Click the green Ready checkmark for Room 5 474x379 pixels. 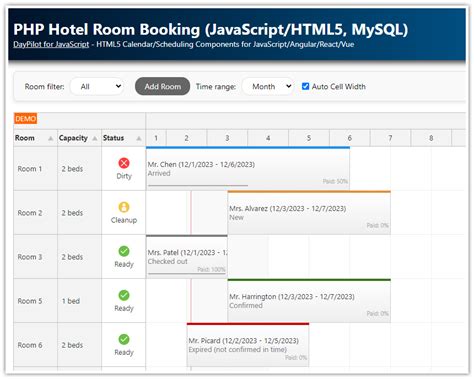(124, 295)
